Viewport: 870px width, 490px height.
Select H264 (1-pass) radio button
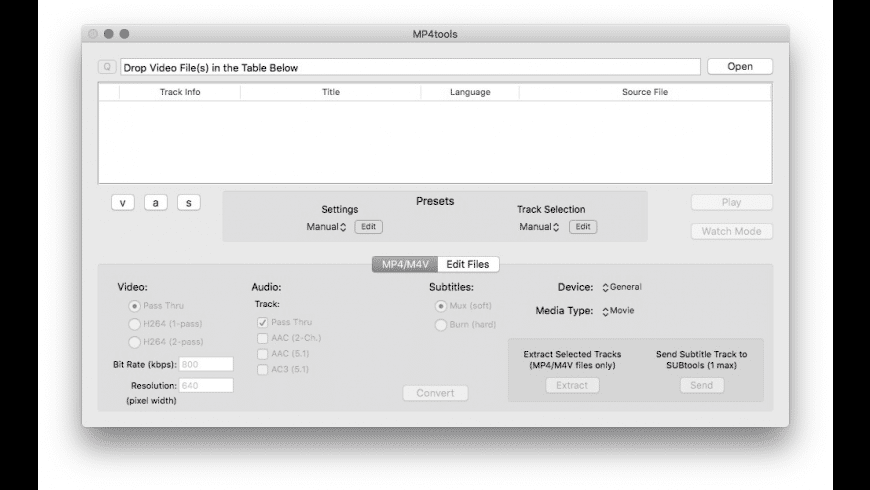coord(134,324)
